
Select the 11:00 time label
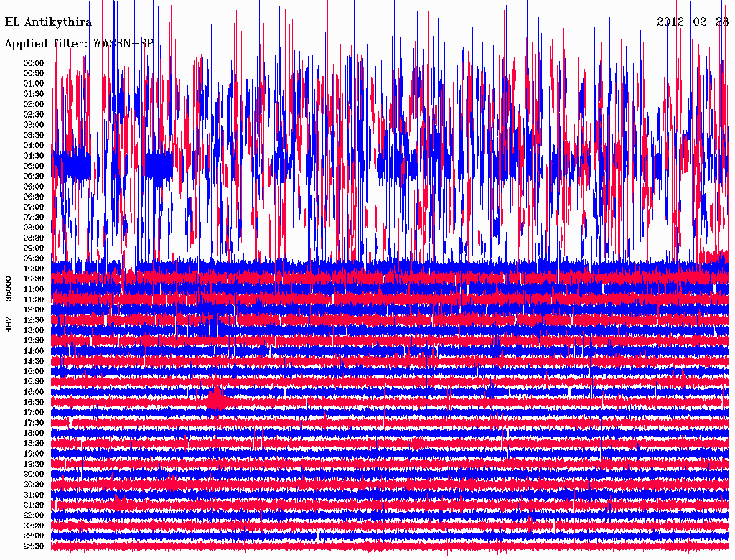point(34,289)
